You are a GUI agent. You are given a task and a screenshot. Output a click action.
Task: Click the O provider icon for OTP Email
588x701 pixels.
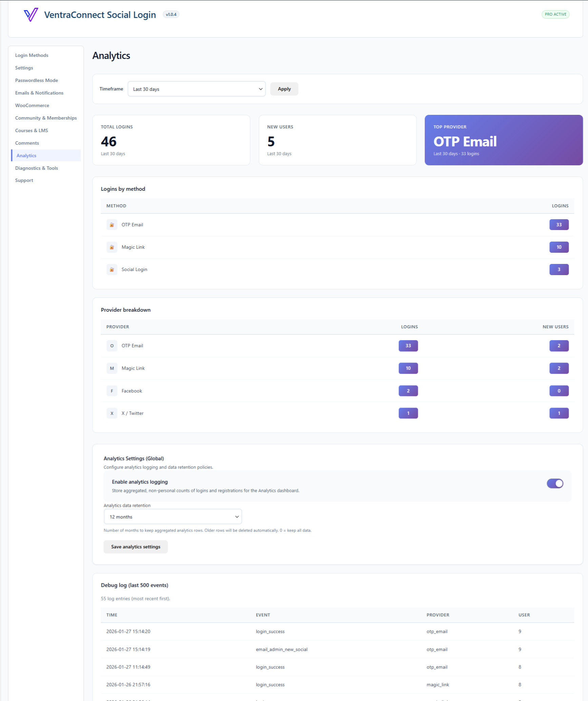point(112,346)
